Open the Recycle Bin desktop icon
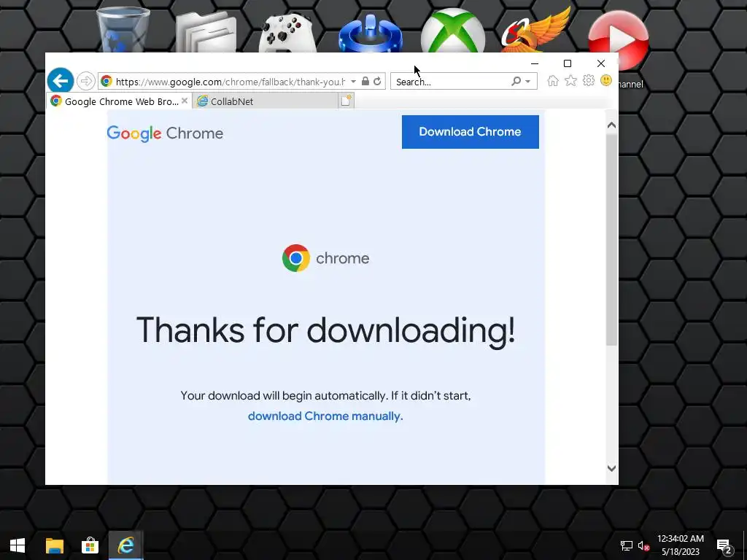 click(123, 29)
